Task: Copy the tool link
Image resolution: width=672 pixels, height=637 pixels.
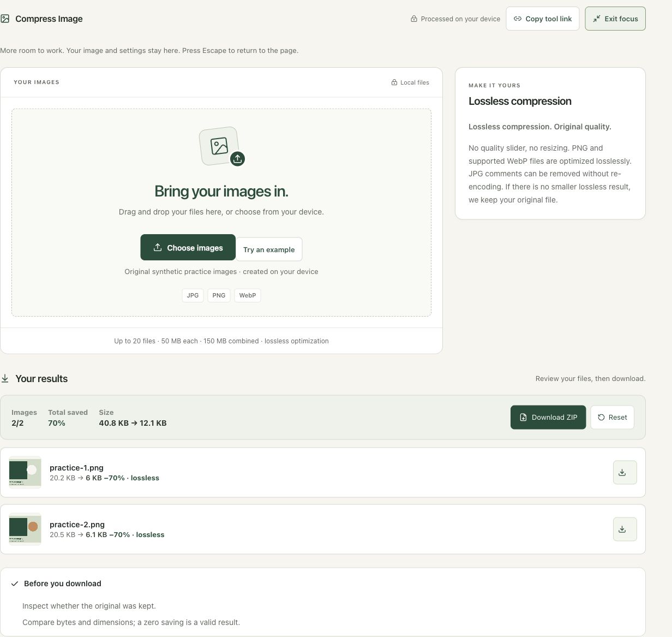Action: [543, 19]
